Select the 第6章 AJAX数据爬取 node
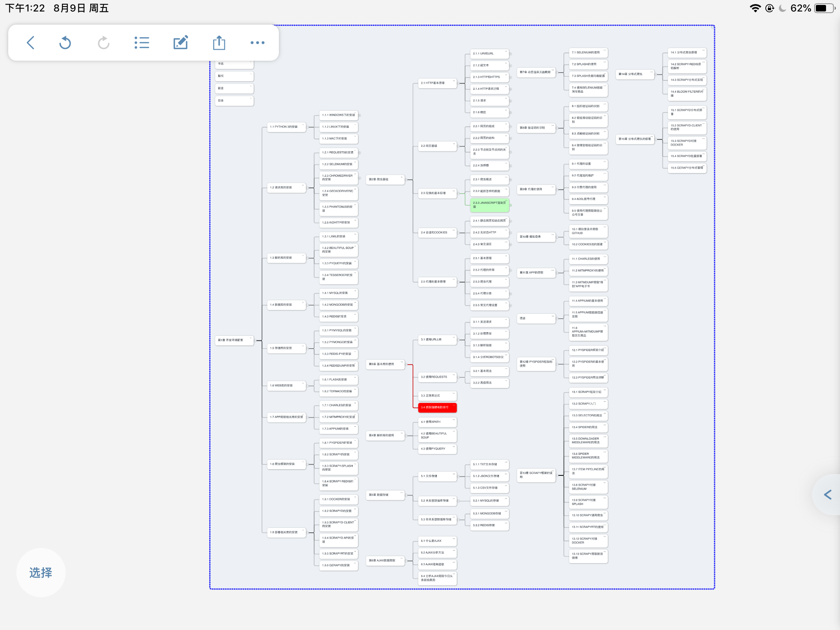 click(x=385, y=561)
